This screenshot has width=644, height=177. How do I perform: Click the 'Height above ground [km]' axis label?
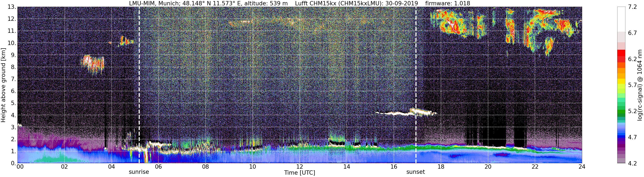[3, 85]
